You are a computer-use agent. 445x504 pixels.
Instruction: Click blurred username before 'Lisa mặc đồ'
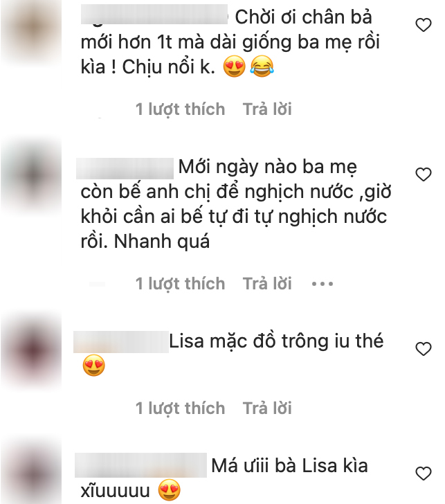click(x=121, y=342)
